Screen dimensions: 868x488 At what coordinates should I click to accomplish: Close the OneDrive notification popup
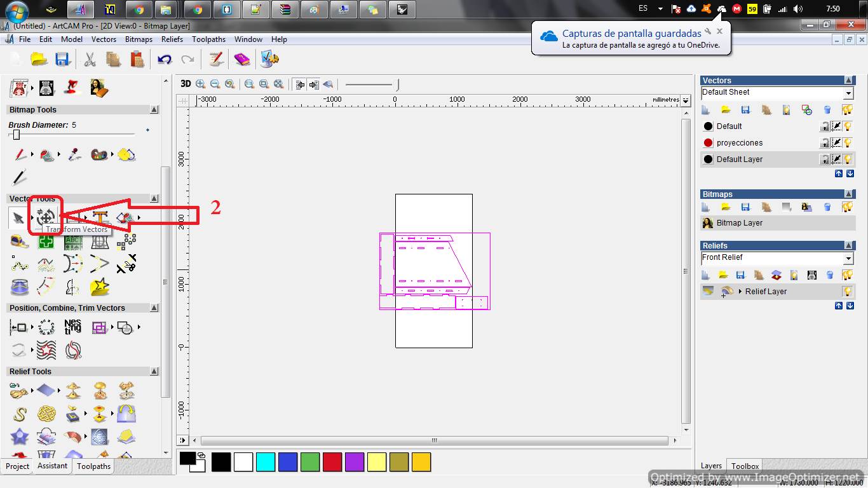(x=719, y=30)
